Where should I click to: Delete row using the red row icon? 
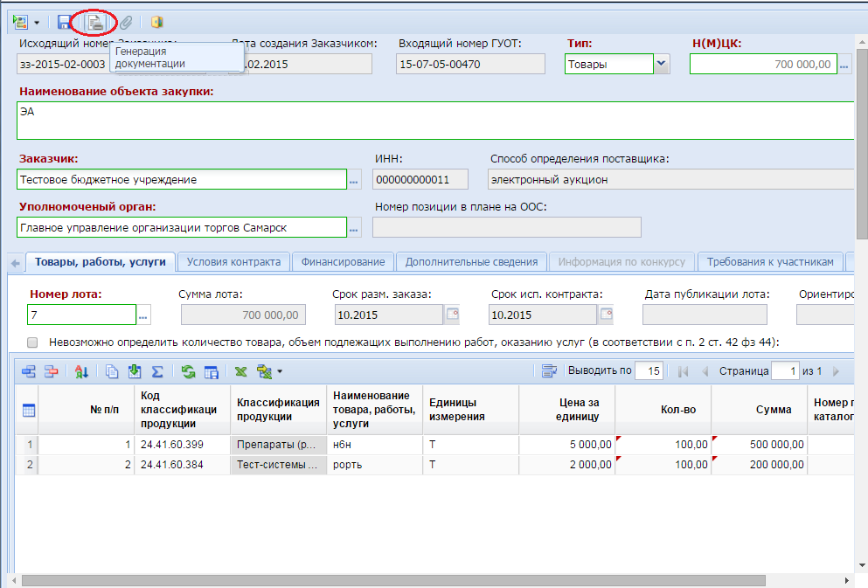click(51, 371)
